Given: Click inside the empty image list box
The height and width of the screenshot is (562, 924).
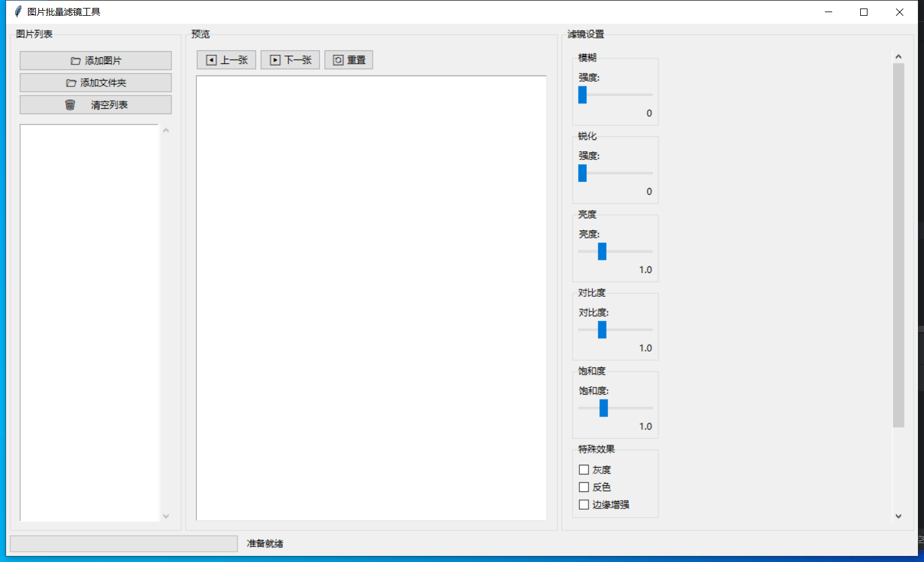Looking at the screenshot, I should coord(89,323).
